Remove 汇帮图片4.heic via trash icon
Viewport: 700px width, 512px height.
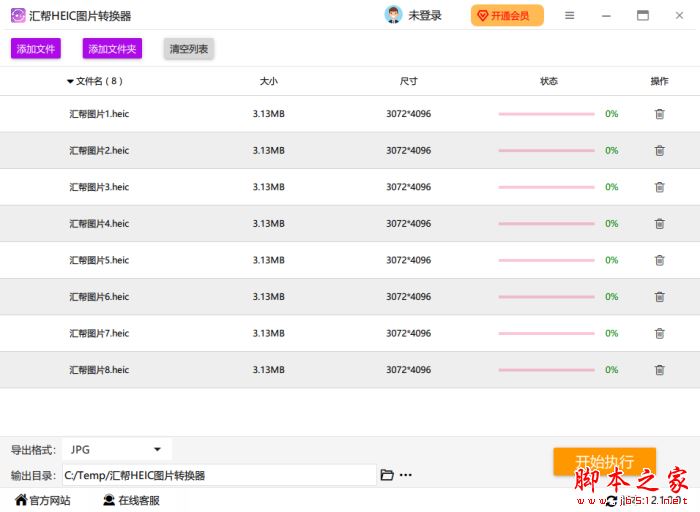(659, 224)
